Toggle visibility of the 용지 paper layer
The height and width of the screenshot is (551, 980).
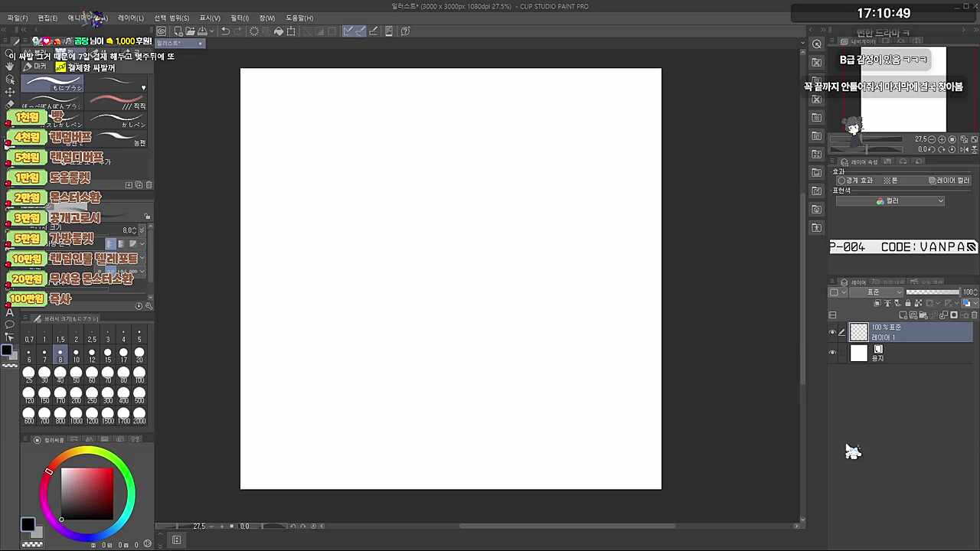pyautogui.click(x=833, y=353)
